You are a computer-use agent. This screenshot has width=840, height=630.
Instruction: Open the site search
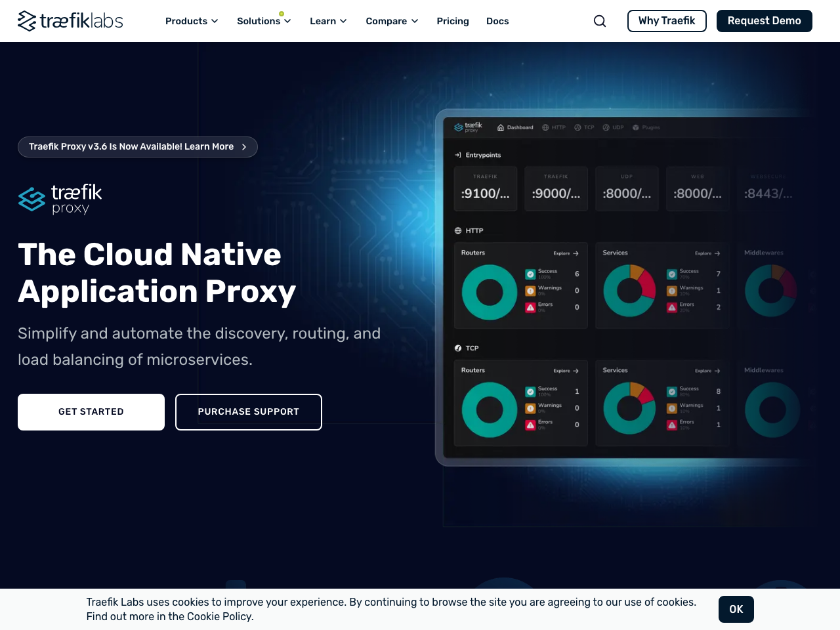pos(599,20)
